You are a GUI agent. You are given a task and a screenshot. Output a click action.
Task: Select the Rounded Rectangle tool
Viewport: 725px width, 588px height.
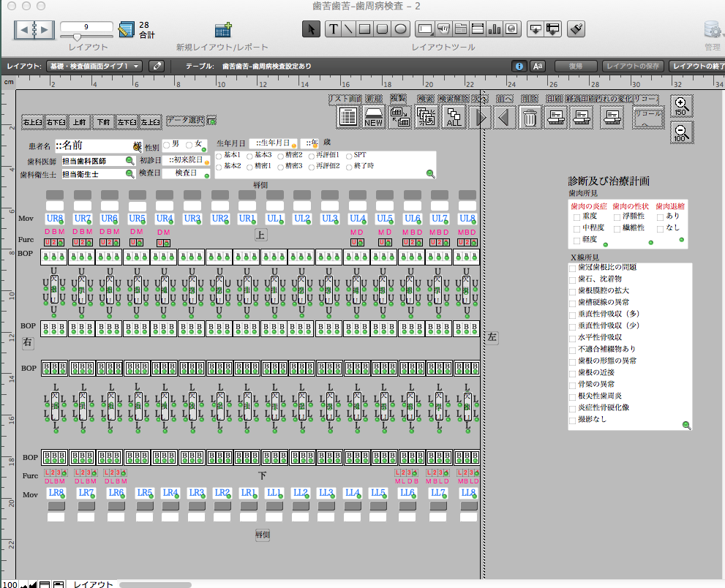(x=383, y=29)
